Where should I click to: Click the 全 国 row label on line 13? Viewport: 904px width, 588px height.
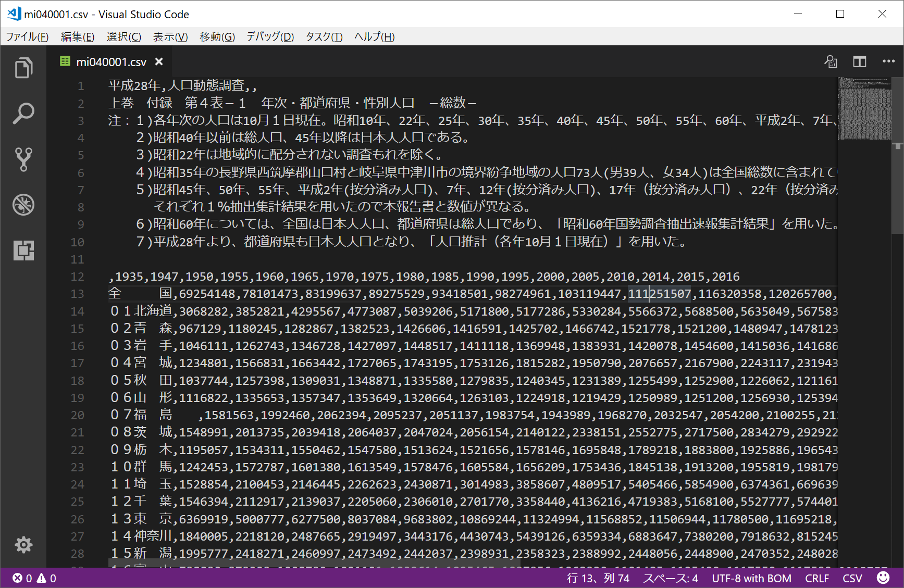(x=140, y=294)
